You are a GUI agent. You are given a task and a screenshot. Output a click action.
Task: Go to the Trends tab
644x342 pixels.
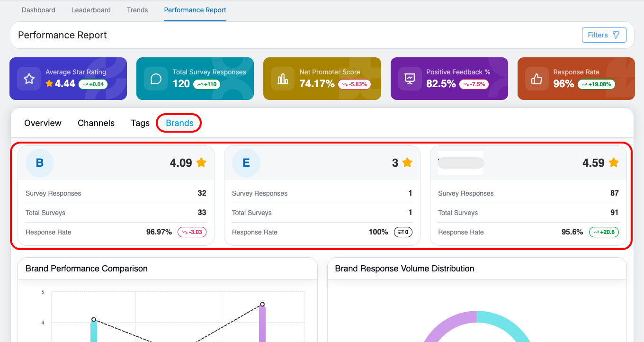pyautogui.click(x=137, y=10)
